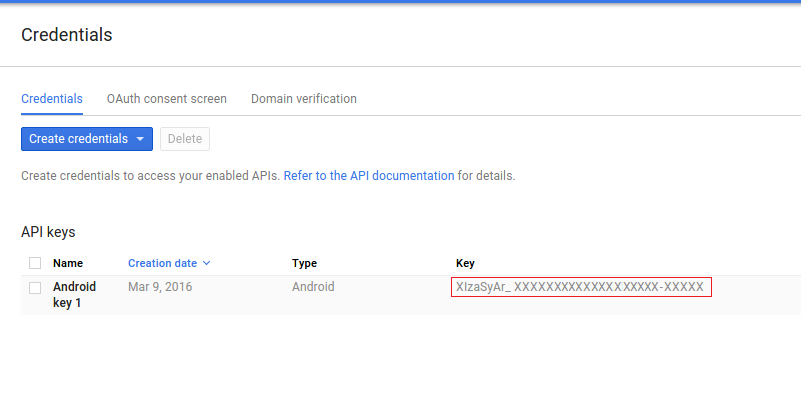Check the Android key 1 row checkbox
Image resolution: width=801 pixels, height=411 pixels.
[35, 288]
